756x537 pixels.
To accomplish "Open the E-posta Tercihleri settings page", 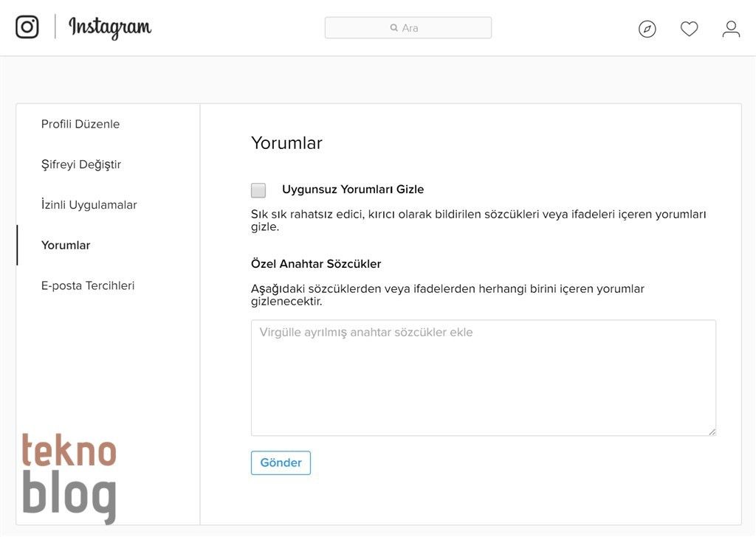I will (88, 285).
